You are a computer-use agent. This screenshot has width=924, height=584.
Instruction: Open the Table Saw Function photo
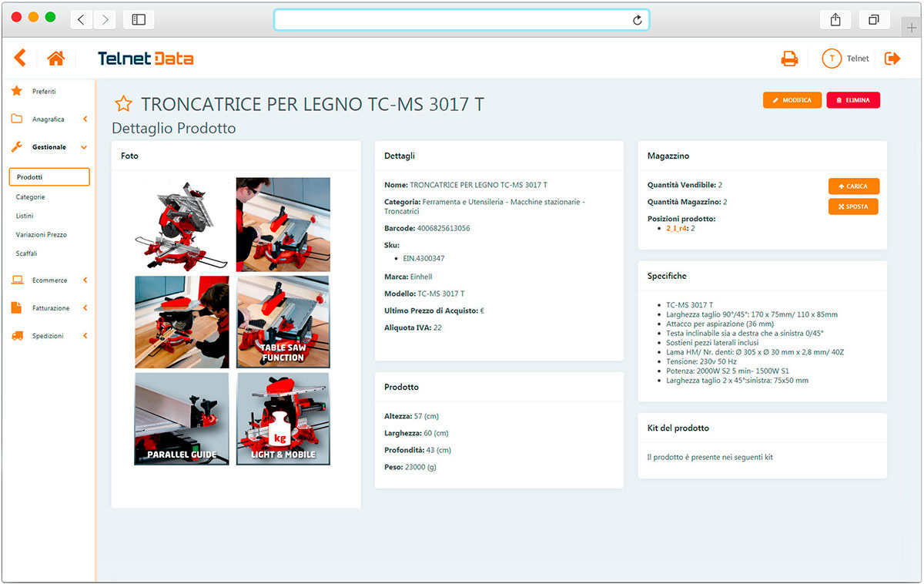click(283, 322)
